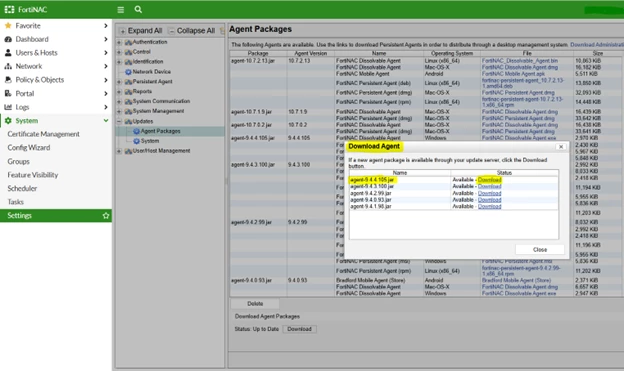
Task: Click the Control folder icon in tree
Action: 128,52
